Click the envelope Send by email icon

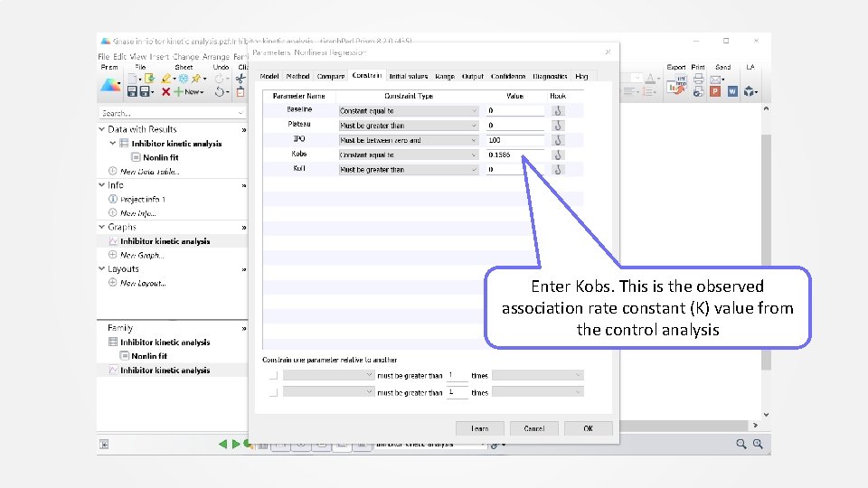[x=716, y=80]
